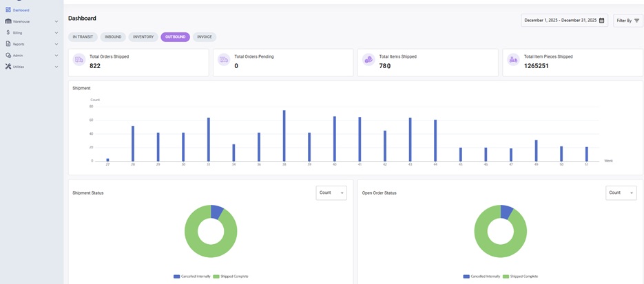Click the Filter By button

point(628,21)
